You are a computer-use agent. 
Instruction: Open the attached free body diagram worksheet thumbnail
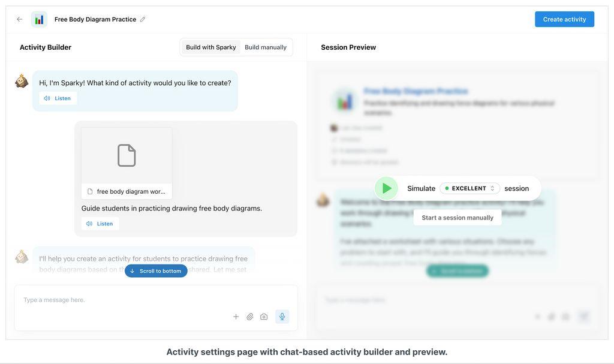click(127, 155)
